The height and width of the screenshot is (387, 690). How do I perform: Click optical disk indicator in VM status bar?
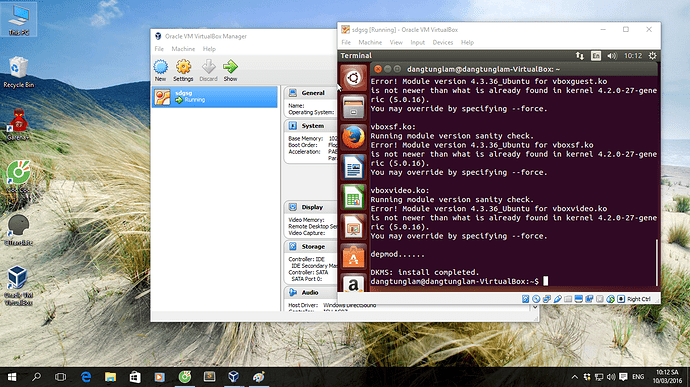536,299
